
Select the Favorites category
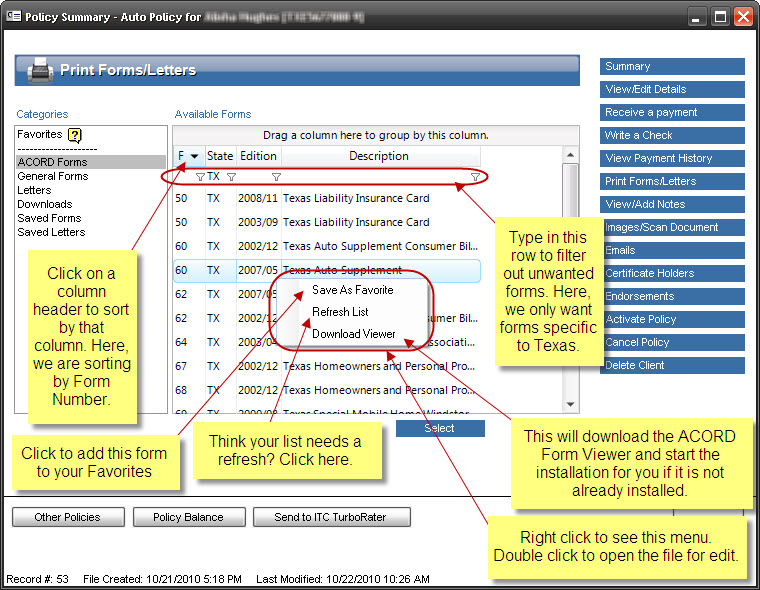click(x=40, y=134)
